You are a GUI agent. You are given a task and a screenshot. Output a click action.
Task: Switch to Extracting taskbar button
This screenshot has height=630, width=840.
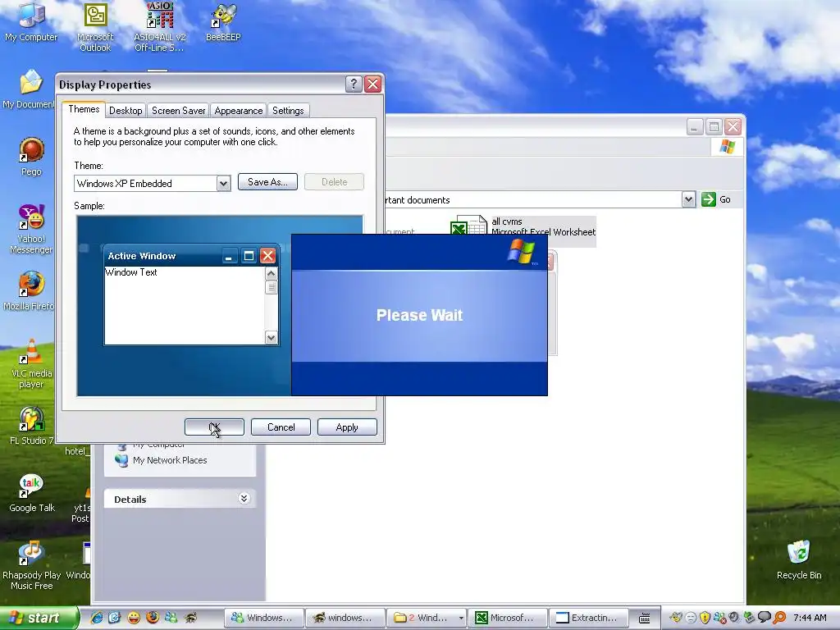[x=587, y=618]
